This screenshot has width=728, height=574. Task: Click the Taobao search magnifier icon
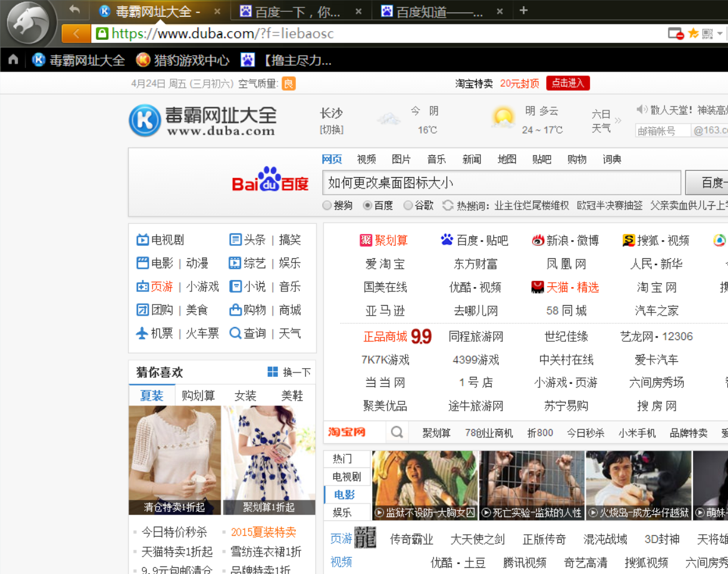(397, 432)
